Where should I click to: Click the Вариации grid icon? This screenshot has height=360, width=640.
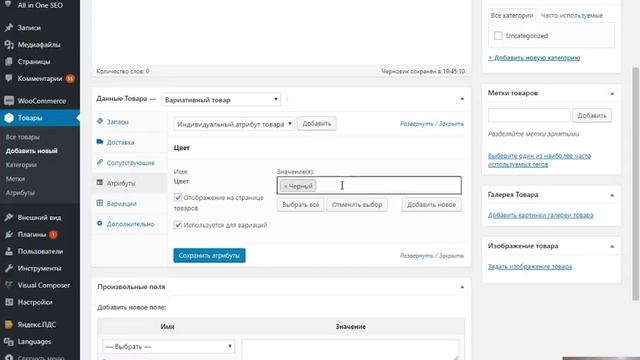click(100, 203)
